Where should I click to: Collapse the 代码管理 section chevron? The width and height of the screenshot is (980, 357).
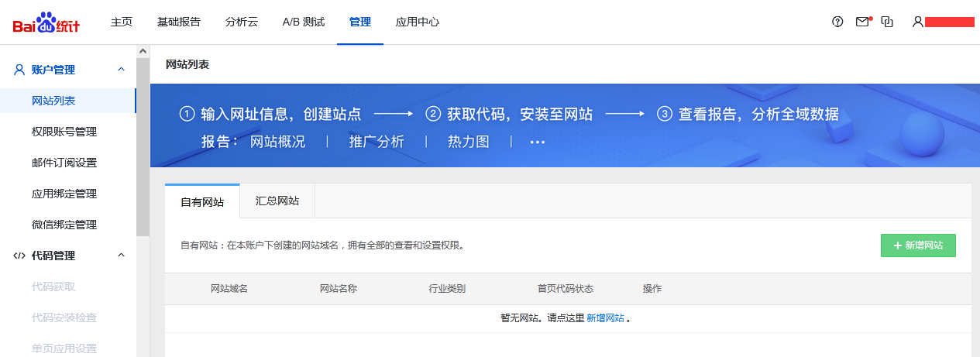click(121, 256)
